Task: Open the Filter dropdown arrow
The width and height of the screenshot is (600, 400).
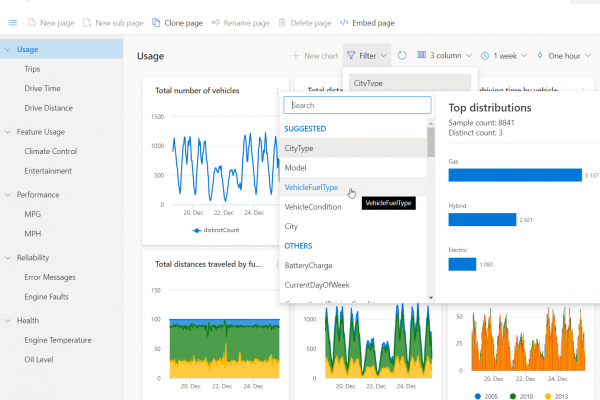Action: (x=384, y=56)
